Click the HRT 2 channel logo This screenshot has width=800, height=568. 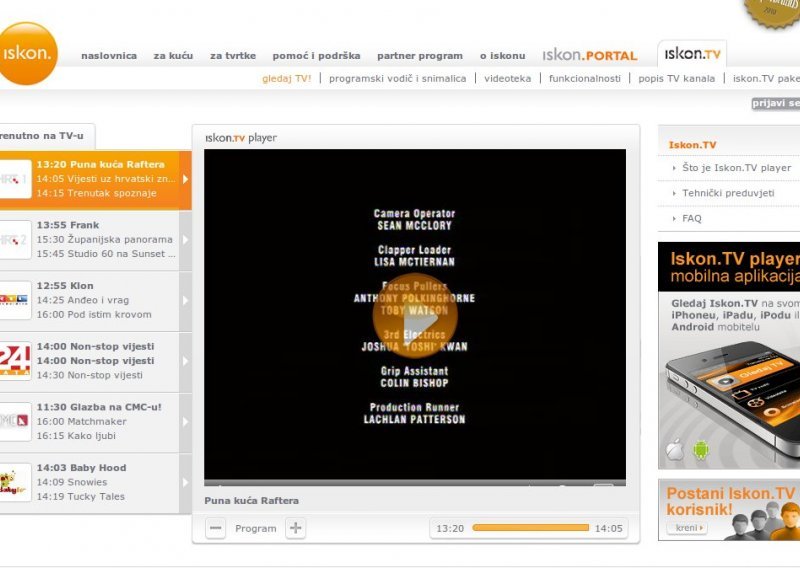point(14,240)
